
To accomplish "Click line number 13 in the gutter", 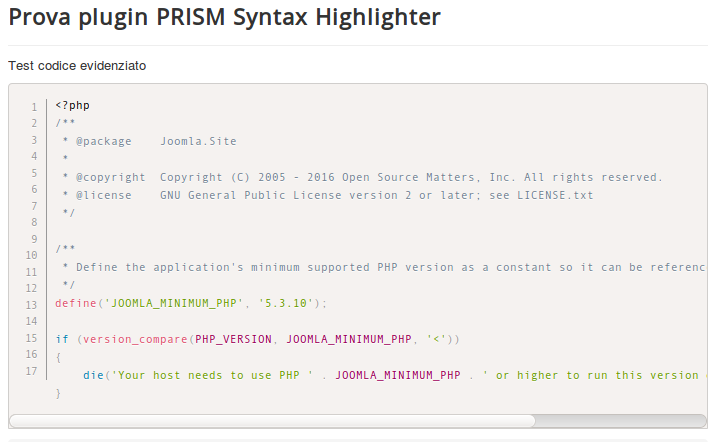I will (31, 305).
